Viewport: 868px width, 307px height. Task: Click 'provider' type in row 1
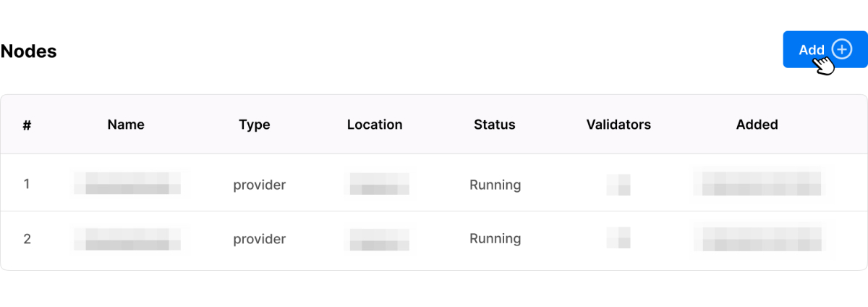tap(260, 185)
